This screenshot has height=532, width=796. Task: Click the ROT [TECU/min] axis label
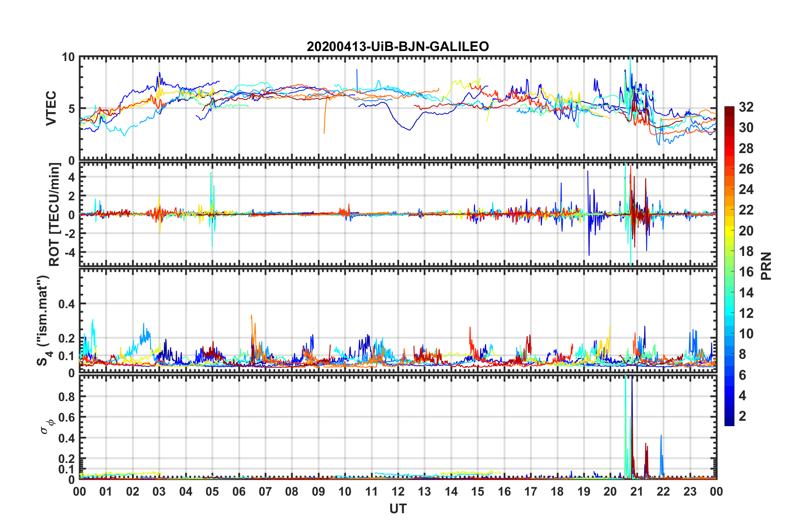54,215
